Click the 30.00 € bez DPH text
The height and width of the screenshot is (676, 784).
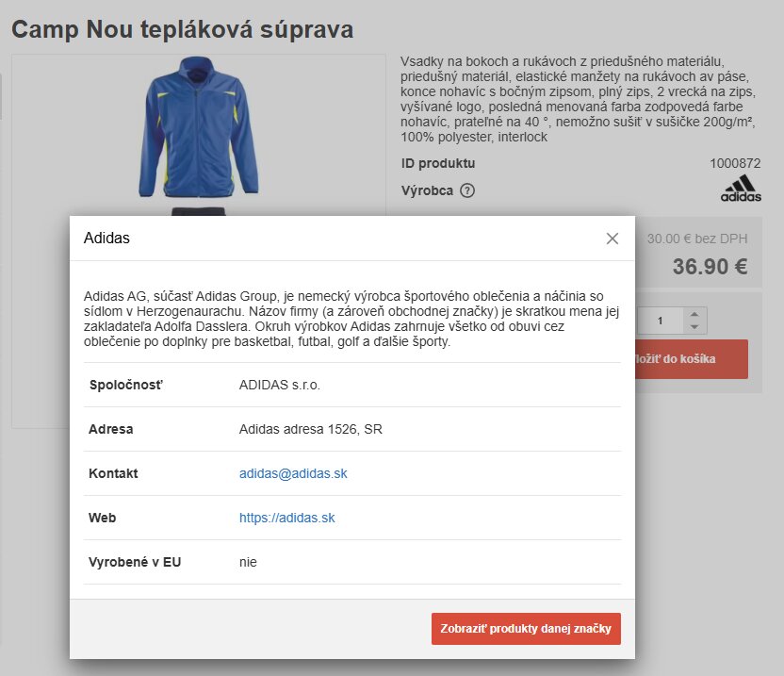[x=697, y=239]
